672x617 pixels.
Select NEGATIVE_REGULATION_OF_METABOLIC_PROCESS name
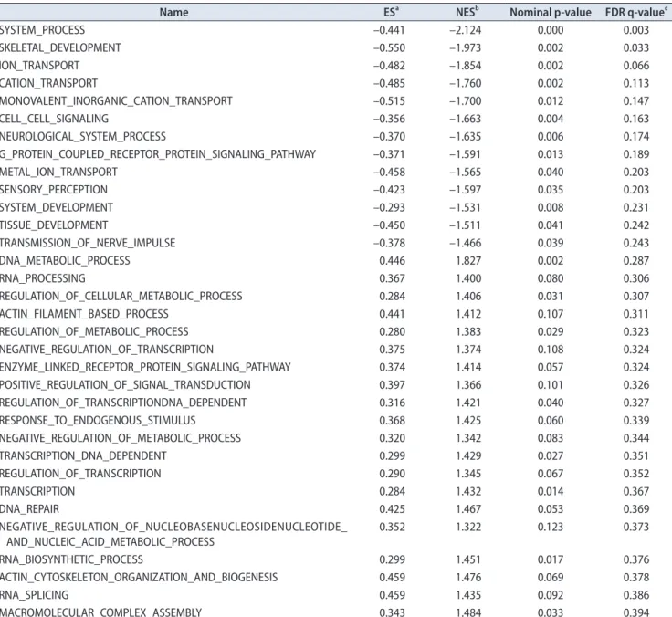pos(121,438)
